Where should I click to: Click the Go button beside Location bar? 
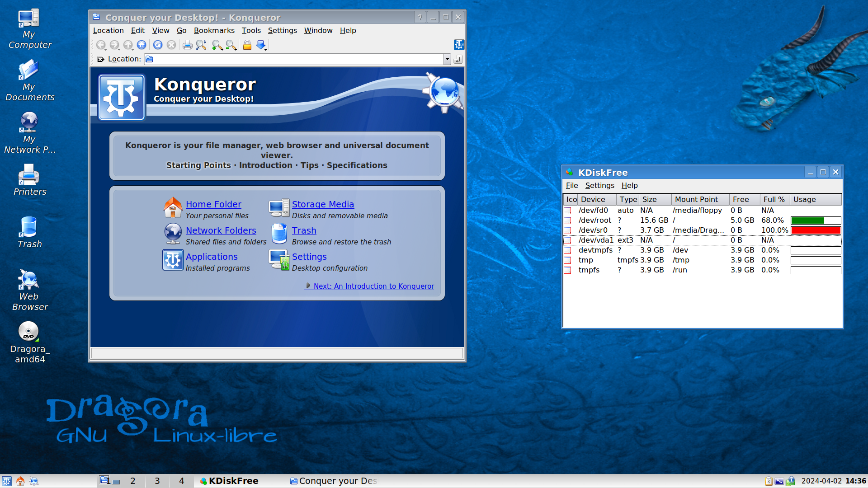458,59
